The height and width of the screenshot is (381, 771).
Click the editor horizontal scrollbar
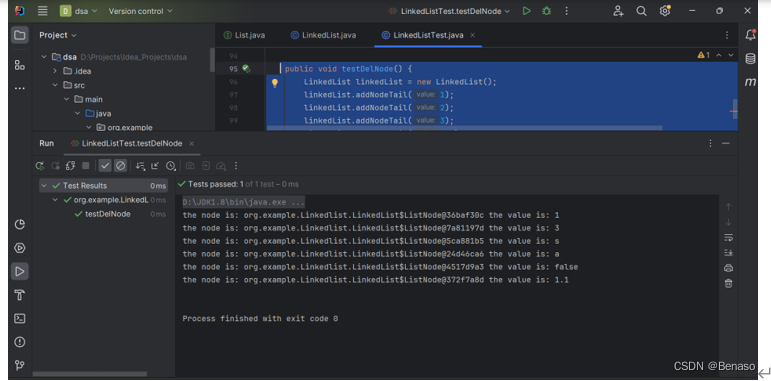click(464, 128)
